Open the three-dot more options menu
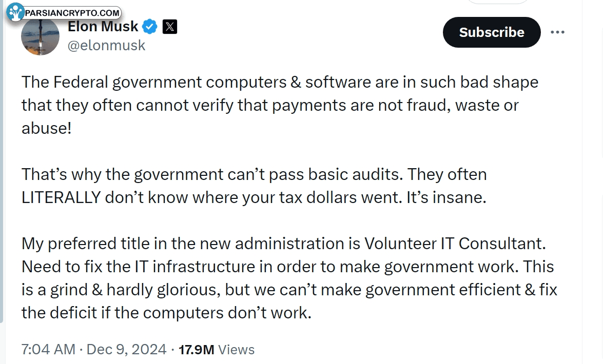The height and width of the screenshot is (364, 603). [x=558, y=32]
